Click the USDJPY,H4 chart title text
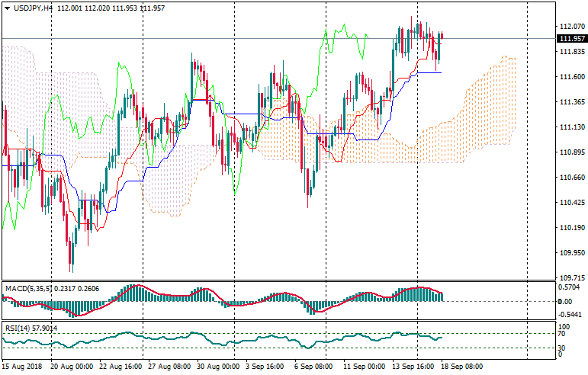The width and height of the screenshot is (588, 375). pyautogui.click(x=34, y=8)
